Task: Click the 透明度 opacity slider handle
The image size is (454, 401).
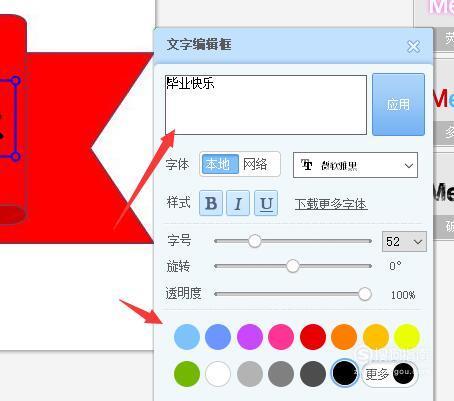Action: (x=365, y=294)
